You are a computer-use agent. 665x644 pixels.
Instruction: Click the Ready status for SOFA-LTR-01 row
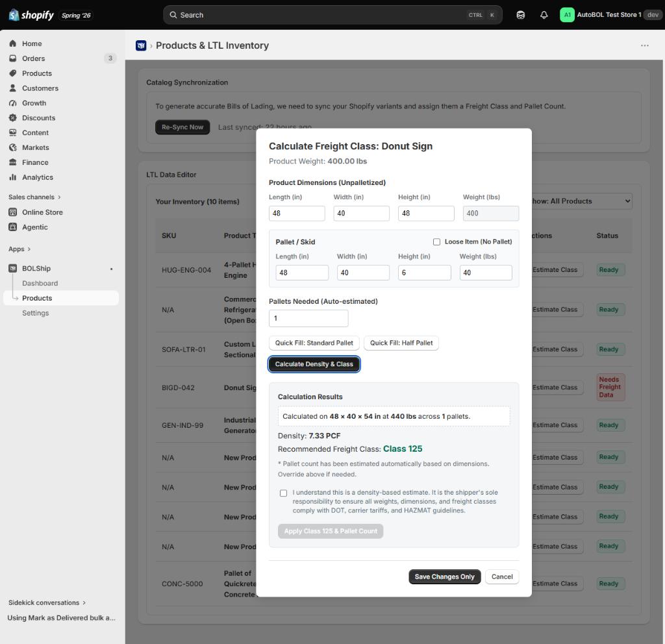click(609, 349)
